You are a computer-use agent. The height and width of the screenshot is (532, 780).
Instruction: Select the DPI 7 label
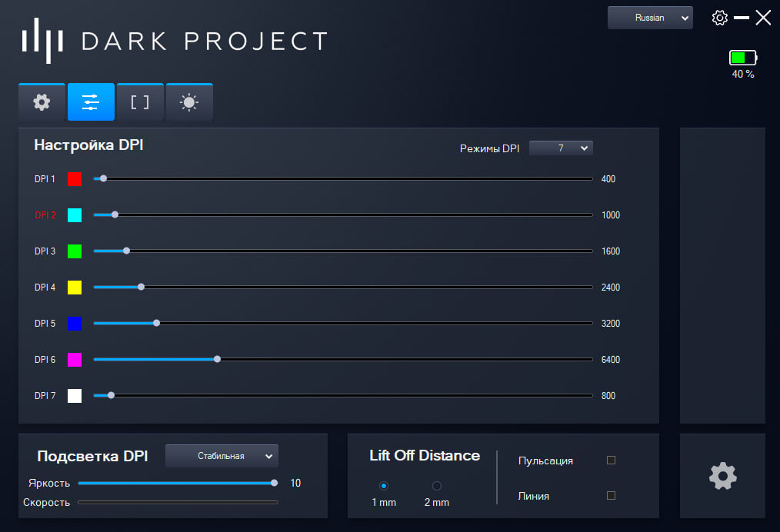point(45,396)
